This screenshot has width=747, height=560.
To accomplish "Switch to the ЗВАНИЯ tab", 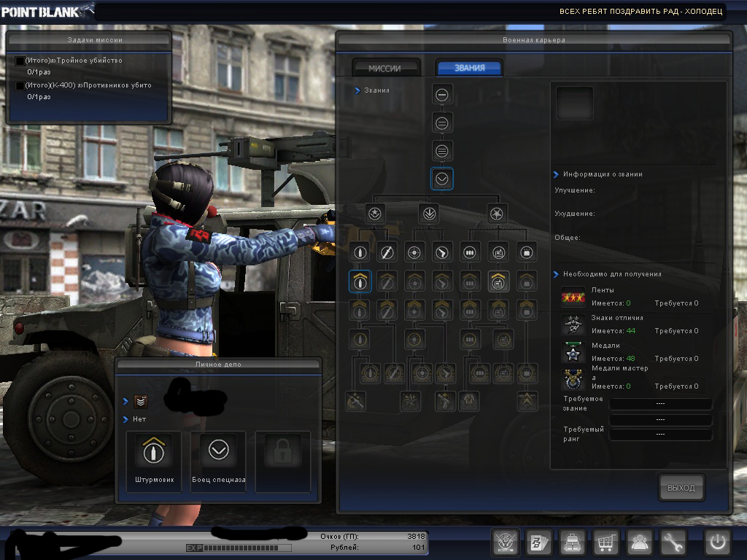I will (469, 68).
